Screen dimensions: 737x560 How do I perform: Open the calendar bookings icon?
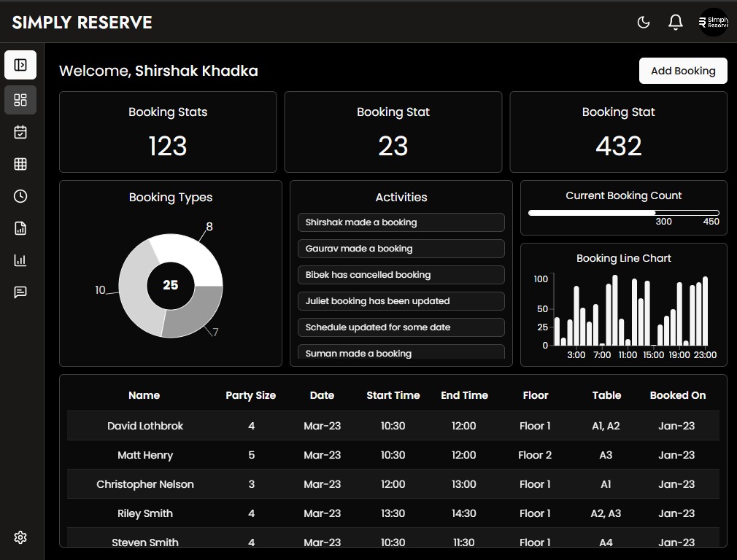20,132
